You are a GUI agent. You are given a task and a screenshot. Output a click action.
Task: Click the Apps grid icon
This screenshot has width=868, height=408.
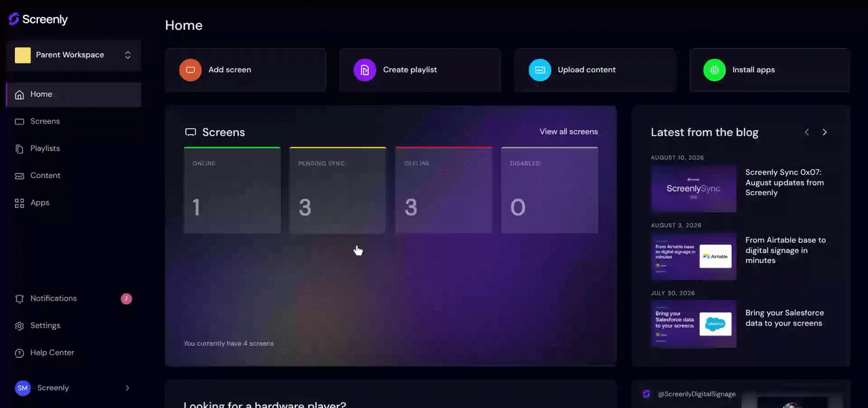click(x=19, y=203)
